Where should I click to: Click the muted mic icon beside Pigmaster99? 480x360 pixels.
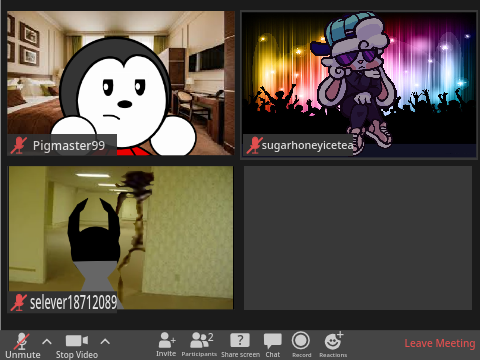19,146
